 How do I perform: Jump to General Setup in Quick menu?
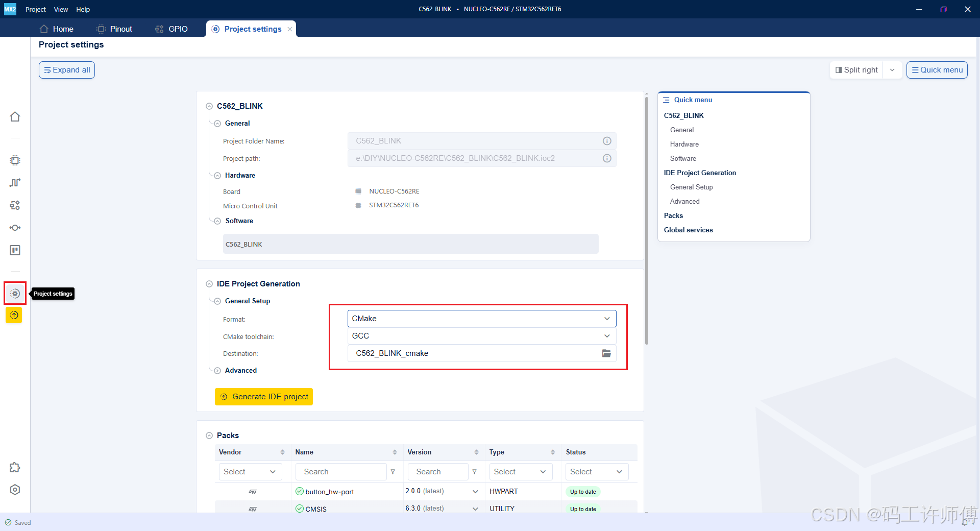point(691,187)
